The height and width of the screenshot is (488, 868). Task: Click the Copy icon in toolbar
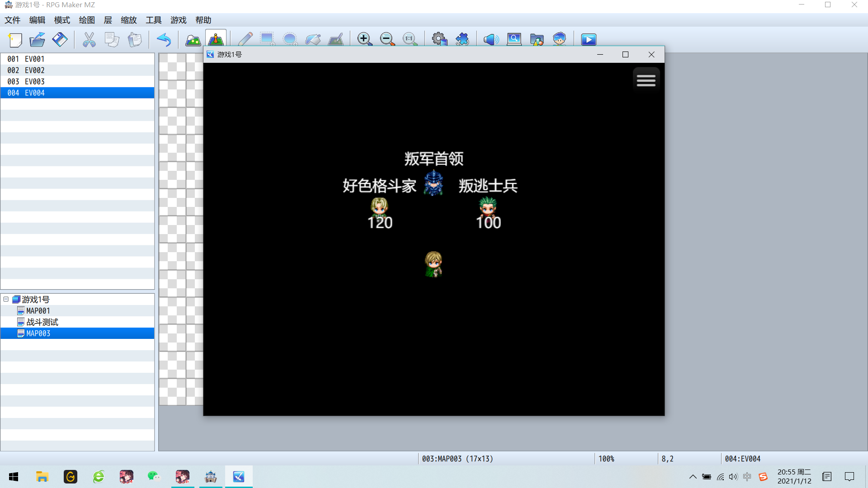tap(112, 40)
